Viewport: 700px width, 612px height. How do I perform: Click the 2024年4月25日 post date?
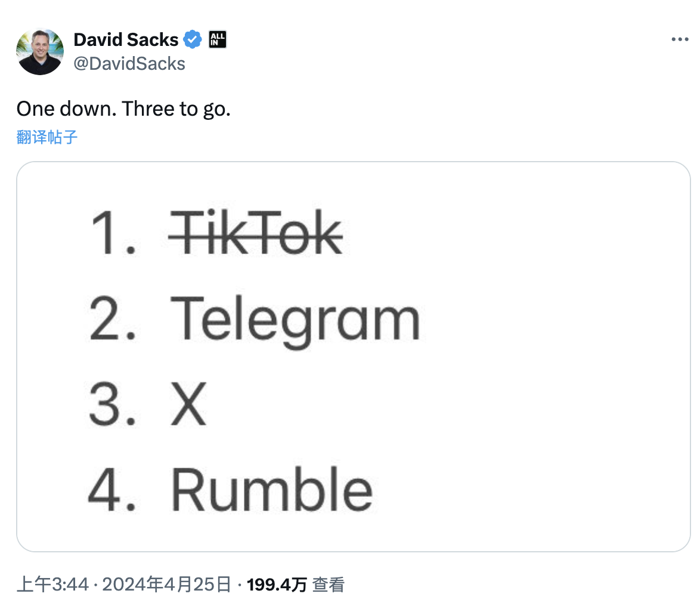[166, 585]
